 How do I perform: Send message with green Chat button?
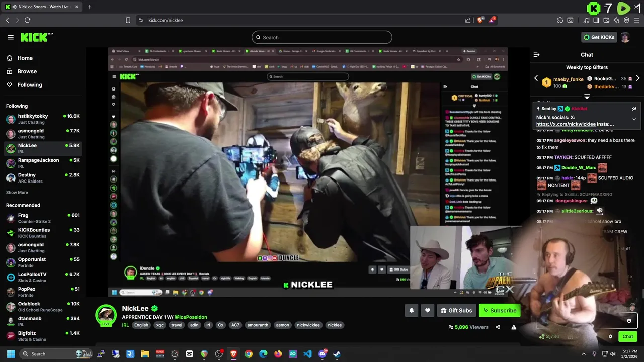(x=628, y=337)
